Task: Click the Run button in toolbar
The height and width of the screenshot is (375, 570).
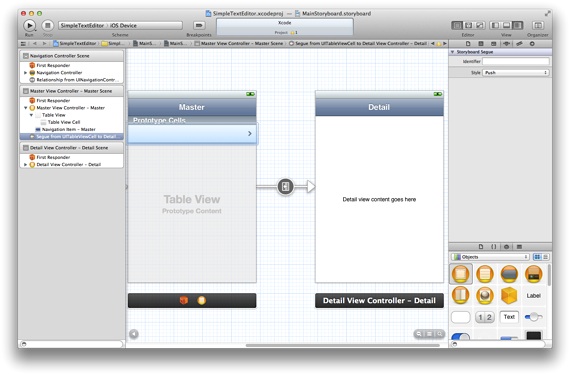Action: [29, 25]
